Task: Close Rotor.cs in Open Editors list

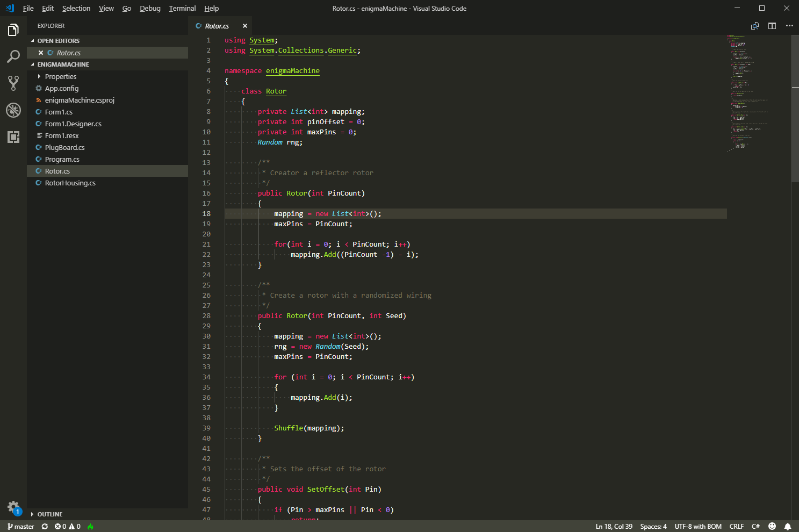Action: coord(41,53)
